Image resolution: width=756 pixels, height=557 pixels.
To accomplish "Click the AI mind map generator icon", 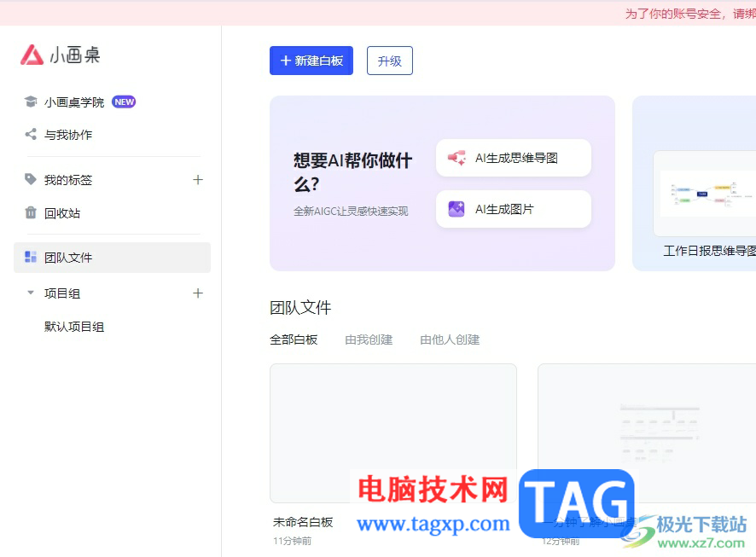I will pyautogui.click(x=457, y=158).
